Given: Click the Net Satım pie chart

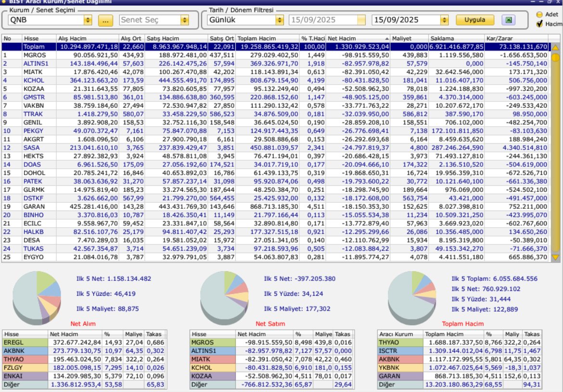Looking at the screenshot, I should (224, 298).
